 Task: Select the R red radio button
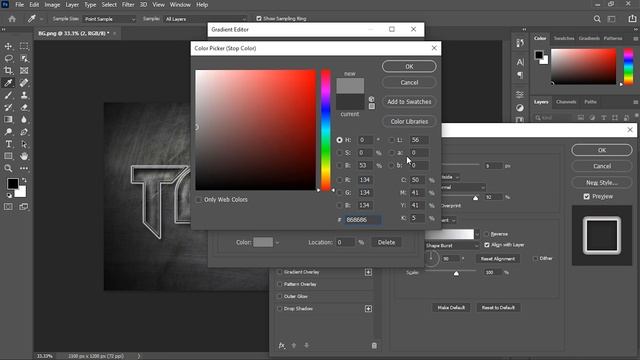[x=340, y=180]
